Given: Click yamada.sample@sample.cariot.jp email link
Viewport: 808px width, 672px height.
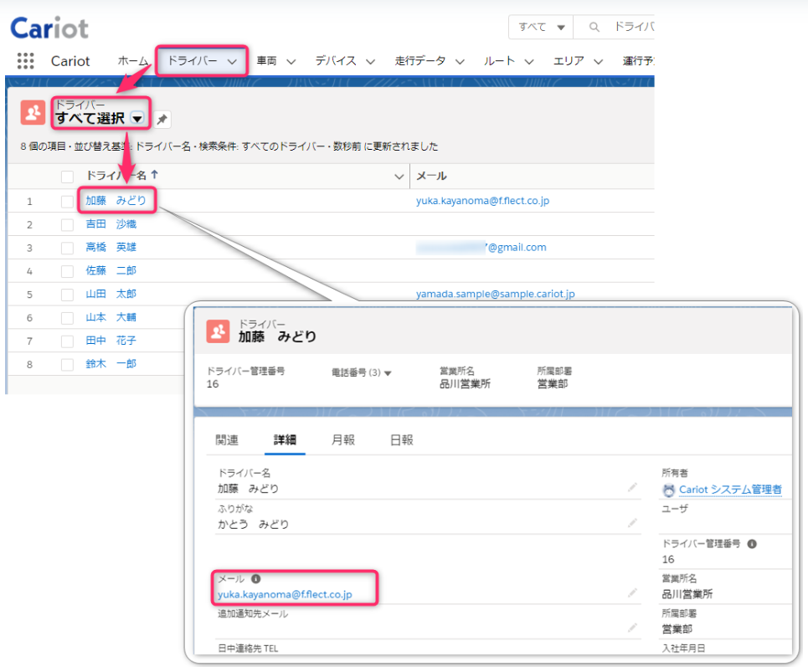Looking at the screenshot, I should pyautogui.click(x=496, y=294).
